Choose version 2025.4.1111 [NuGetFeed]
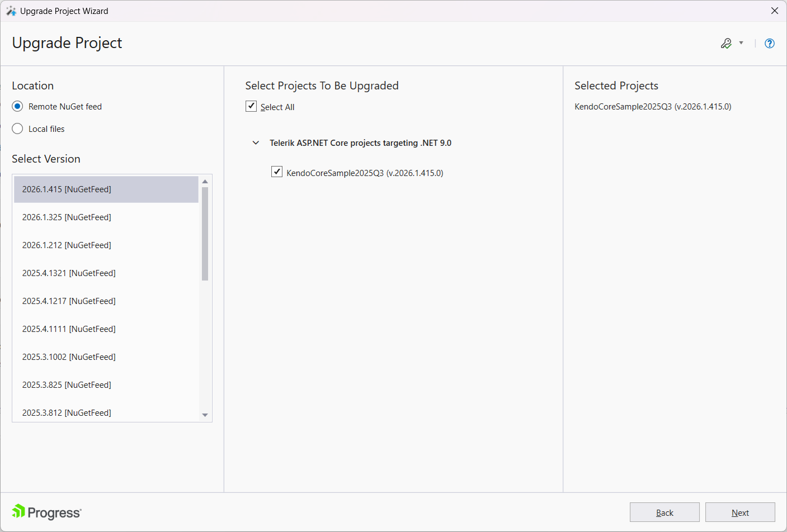Viewport: 787px width, 532px height. tap(106, 329)
